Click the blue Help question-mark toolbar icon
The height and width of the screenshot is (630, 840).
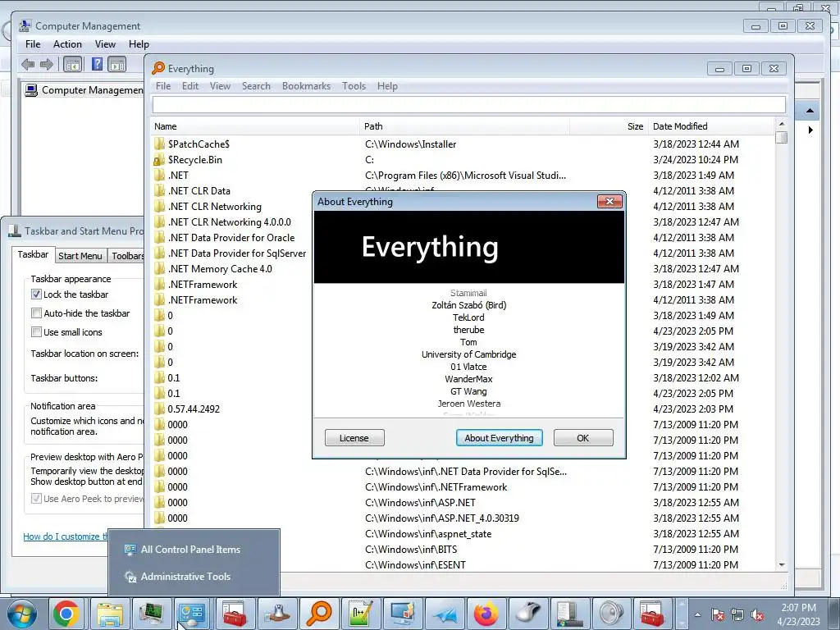pyautogui.click(x=97, y=64)
